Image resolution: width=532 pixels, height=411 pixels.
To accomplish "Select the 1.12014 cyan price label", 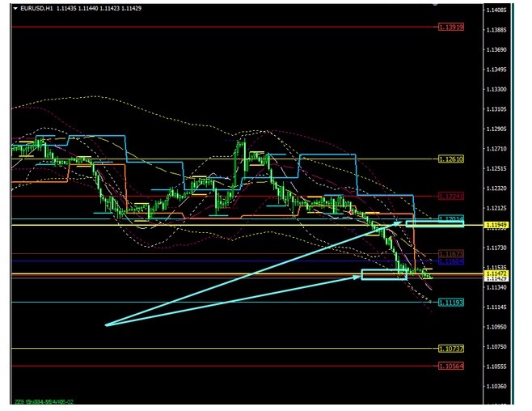I will [451, 219].
